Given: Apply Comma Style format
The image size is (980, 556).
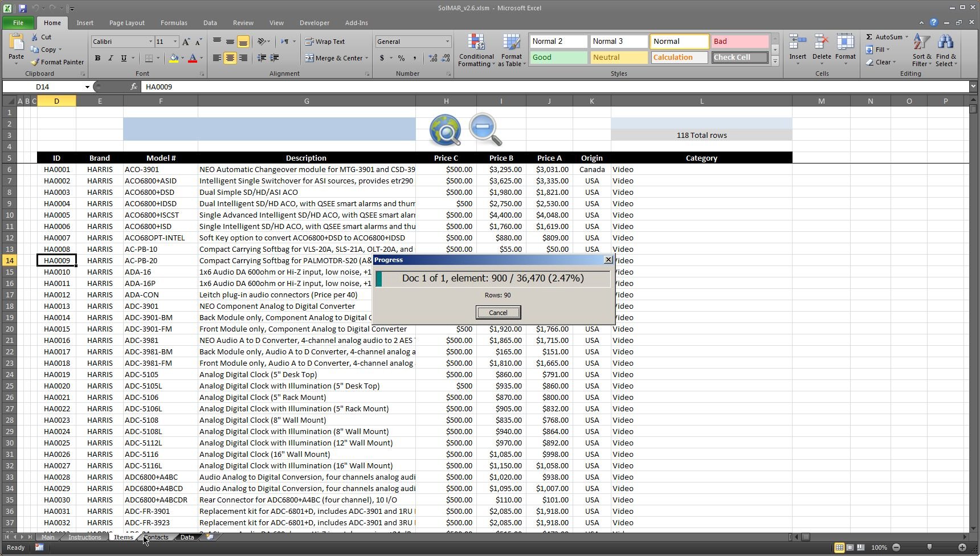Looking at the screenshot, I should coord(415,58).
